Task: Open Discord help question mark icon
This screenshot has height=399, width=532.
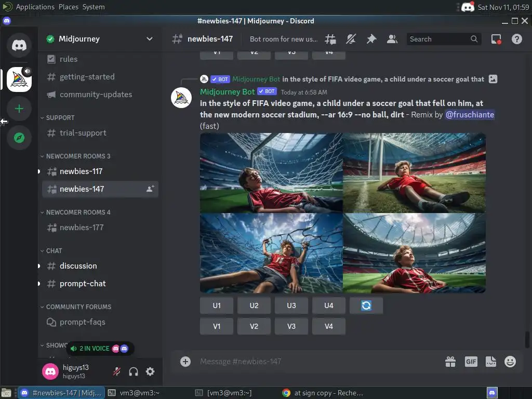Action: point(517,39)
